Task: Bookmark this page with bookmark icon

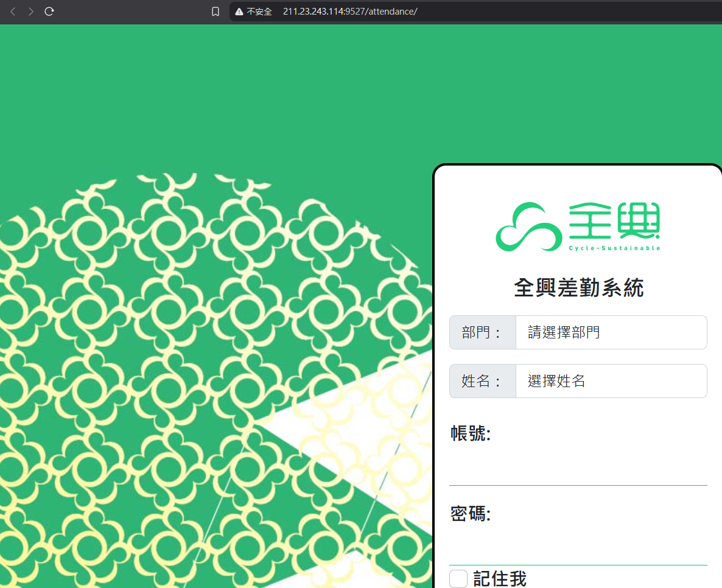Action: [215, 12]
